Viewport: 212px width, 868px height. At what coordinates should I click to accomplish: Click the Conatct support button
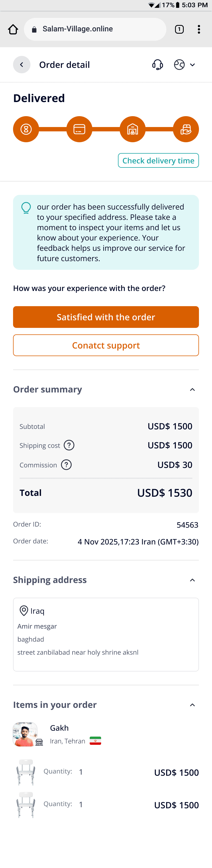pyautogui.click(x=106, y=345)
